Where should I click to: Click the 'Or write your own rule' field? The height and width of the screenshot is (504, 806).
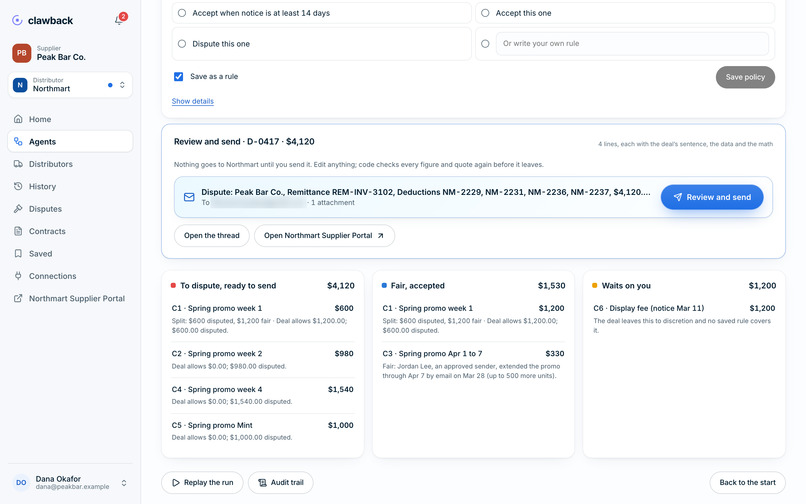[632, 44]
